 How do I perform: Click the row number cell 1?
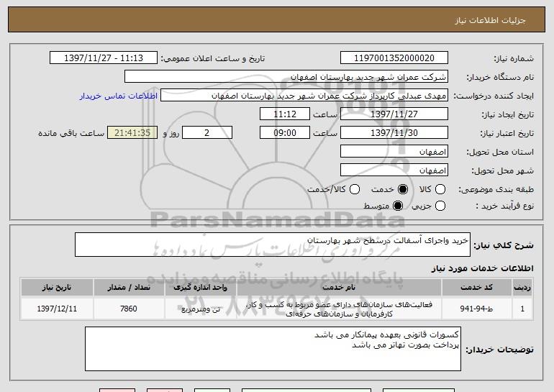click(522, 309)
